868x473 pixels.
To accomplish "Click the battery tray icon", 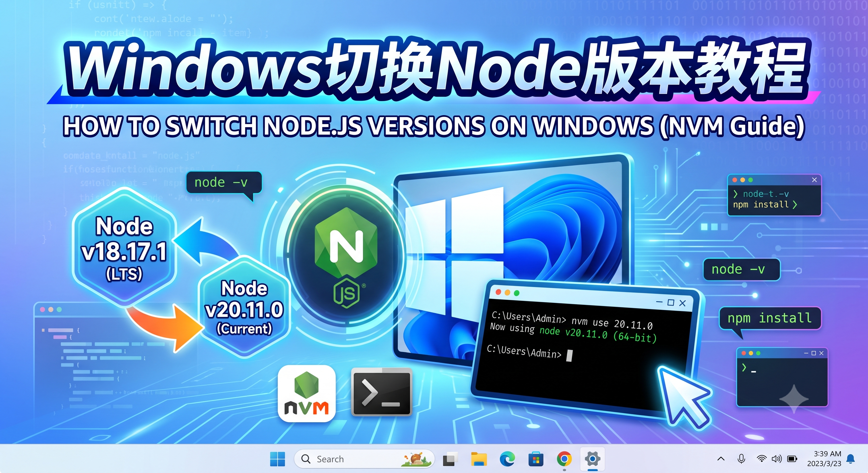I will 792,459.
